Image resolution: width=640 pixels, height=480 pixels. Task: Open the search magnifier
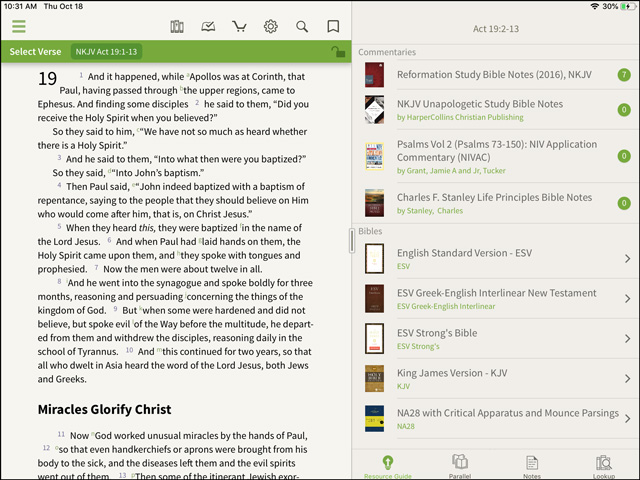coord(302,27)
